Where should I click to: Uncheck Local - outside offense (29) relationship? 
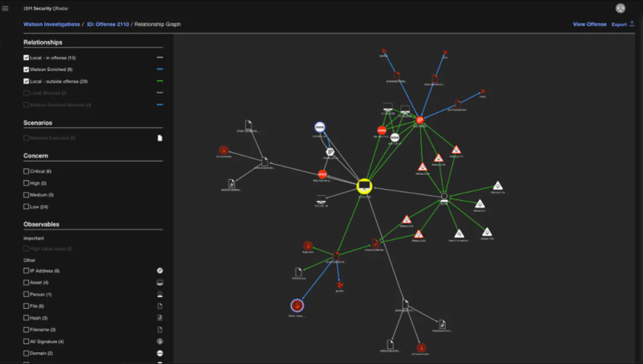pos(26,81)
